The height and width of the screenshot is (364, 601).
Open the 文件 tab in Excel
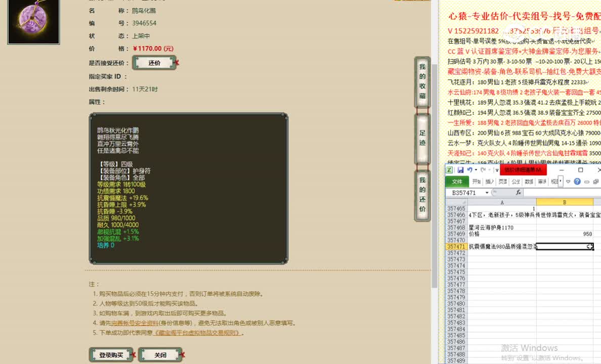pyautogui.click(x=457, y=181)
